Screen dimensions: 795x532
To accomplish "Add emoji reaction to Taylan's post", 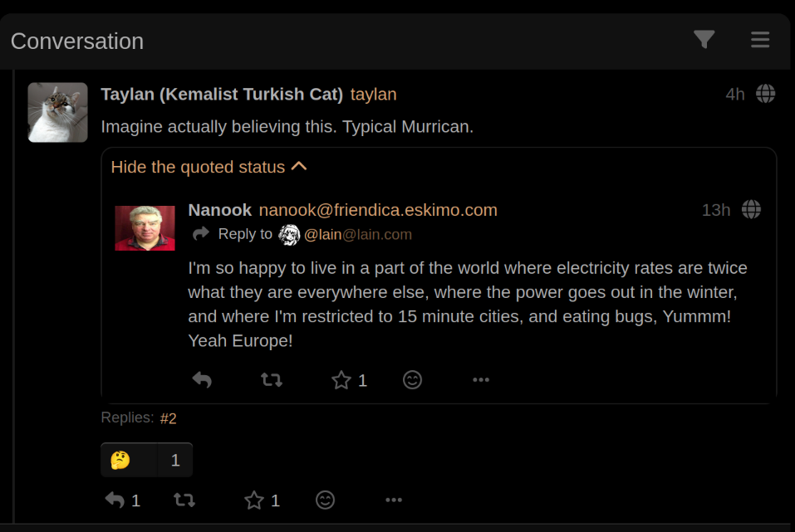I will (x=325, y=500).
